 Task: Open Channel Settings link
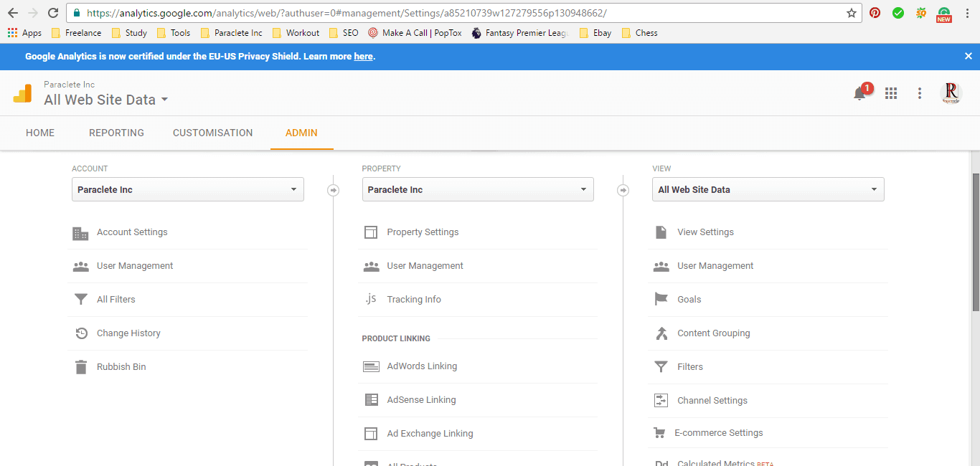pyautogui.click(x=712, y=401)
